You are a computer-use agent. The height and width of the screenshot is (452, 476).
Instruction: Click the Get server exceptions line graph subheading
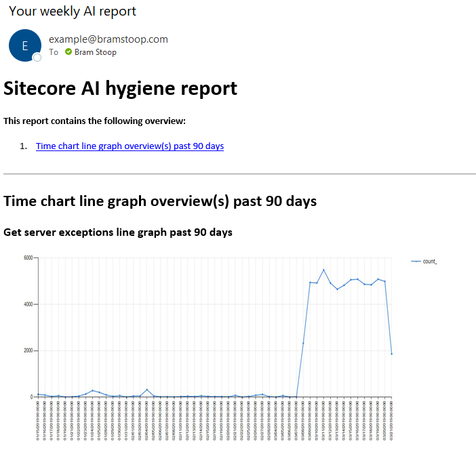[x=118, y=232]
